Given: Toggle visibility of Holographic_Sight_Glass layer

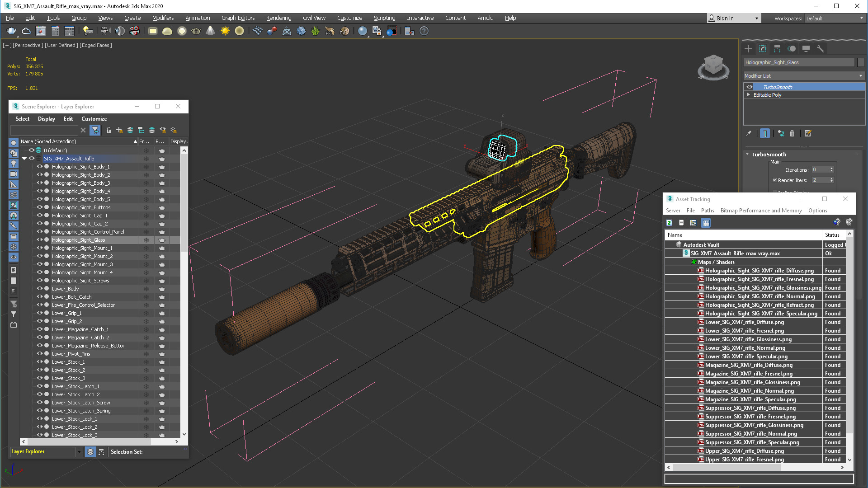Looking at the screenshot, I should (39, 240).
